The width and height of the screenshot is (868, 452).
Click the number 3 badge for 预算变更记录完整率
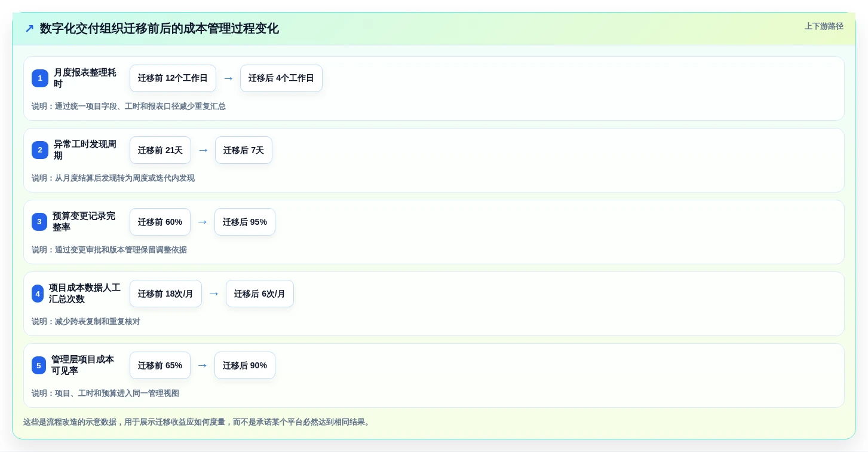pyautogui.click(x=39, y=222)
